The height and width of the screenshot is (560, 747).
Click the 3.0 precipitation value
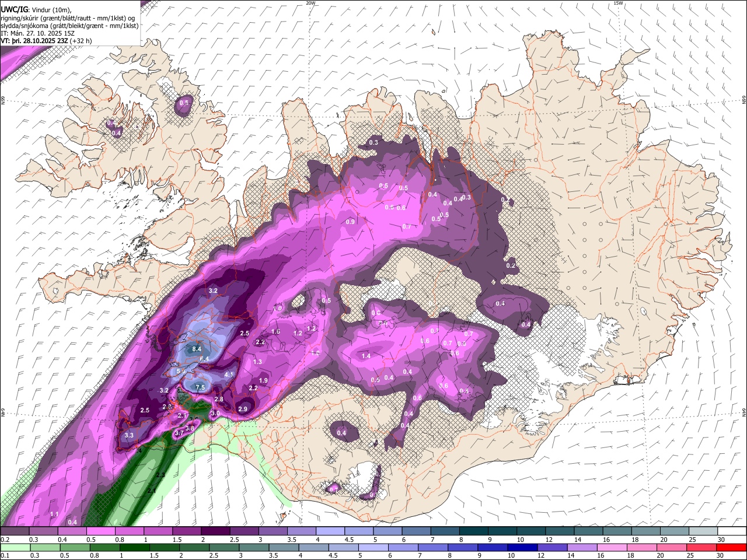[215, 413]
